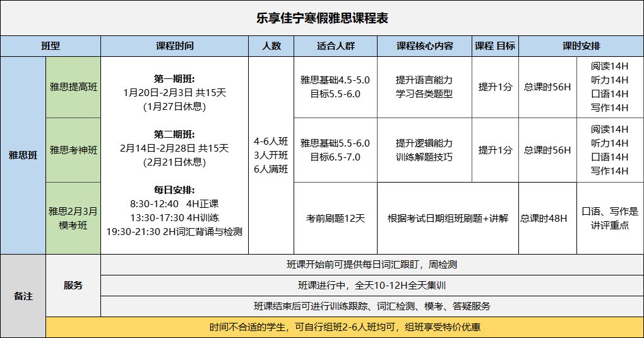Select the 课时安排 header cell
Viewport: 644px width, 338px height.
[x=581, y=46]
